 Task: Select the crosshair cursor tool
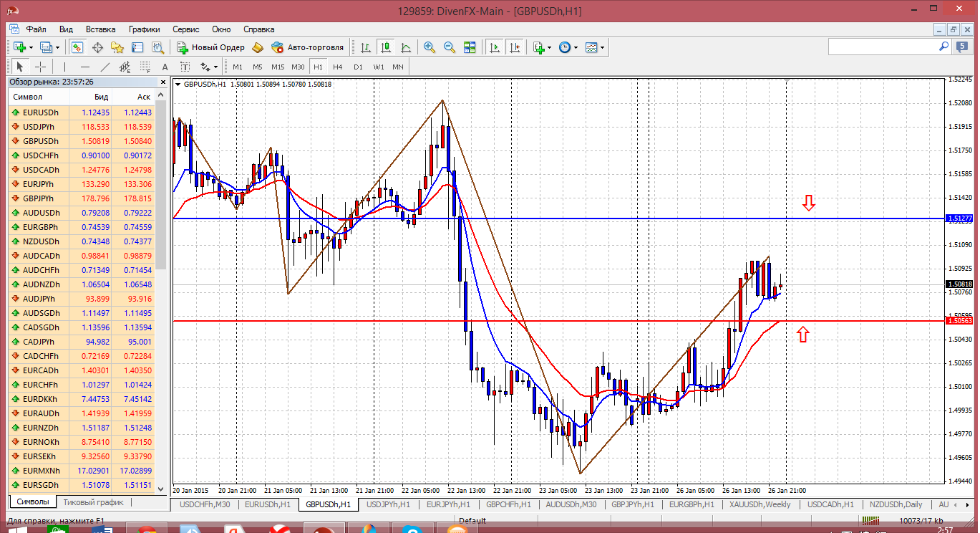click(41, 67)
